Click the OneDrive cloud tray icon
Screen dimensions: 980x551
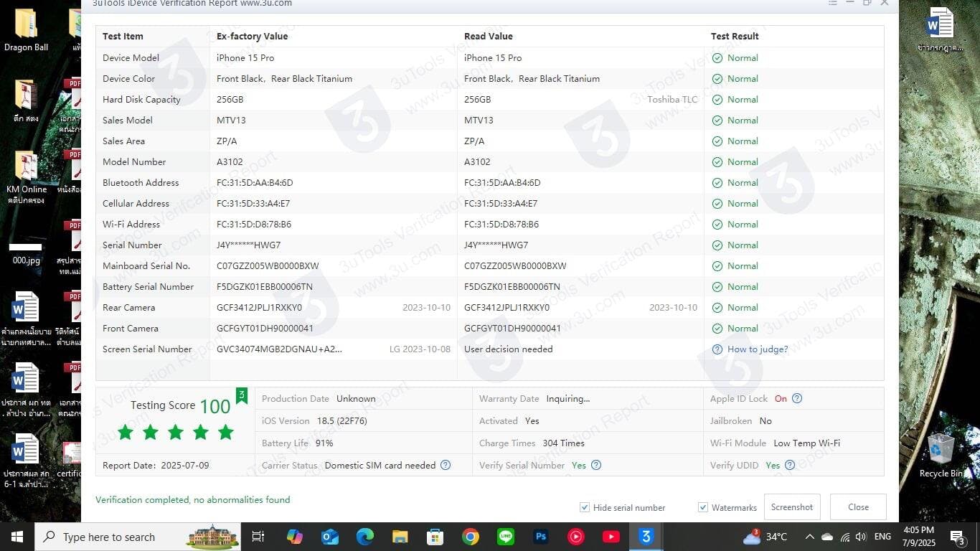(x=827, y=537)
